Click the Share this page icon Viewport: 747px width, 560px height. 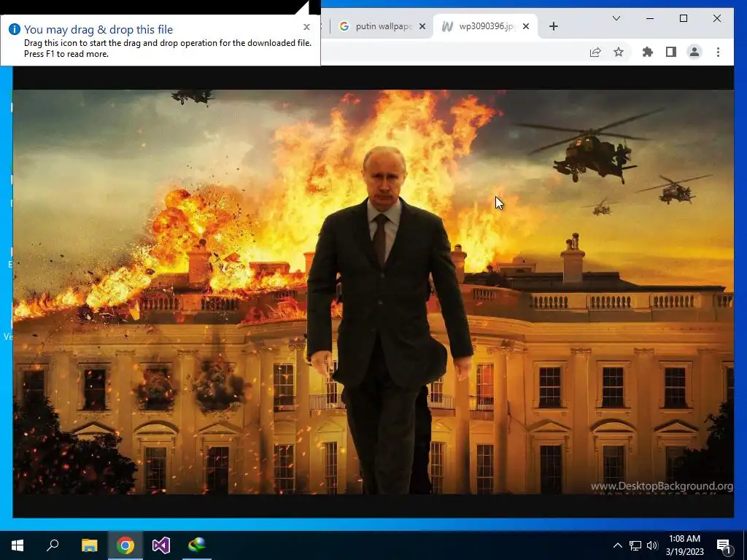pyautogui.click(x=595, y=52)
